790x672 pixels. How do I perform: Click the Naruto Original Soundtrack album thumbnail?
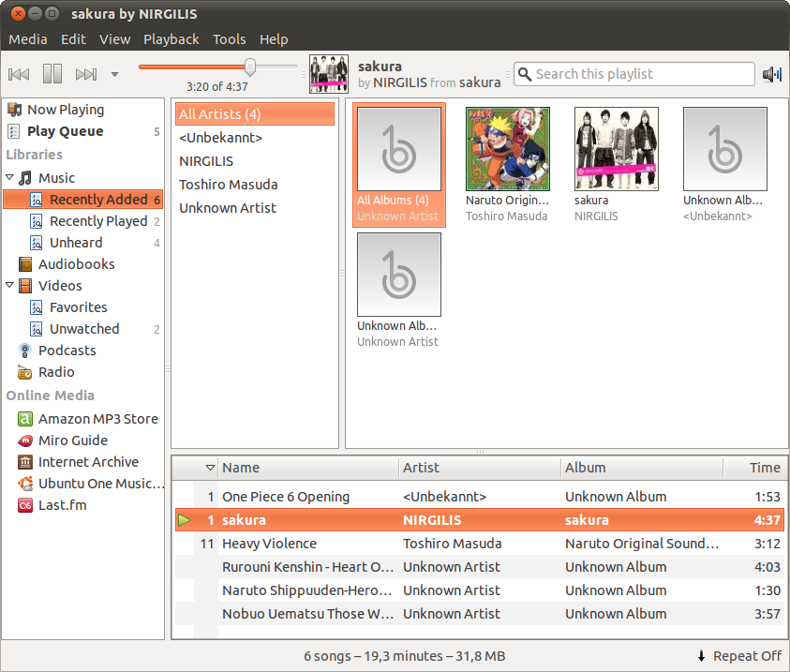[x=507, y=148]
